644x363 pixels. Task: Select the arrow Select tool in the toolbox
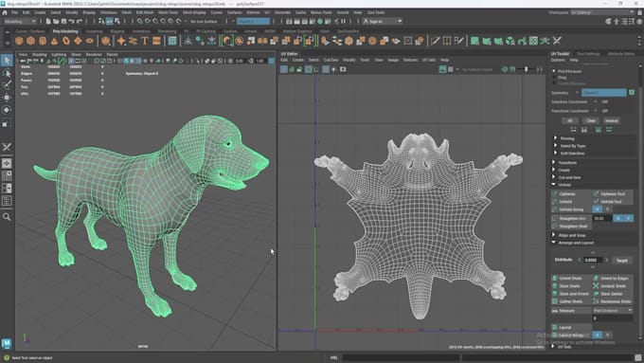pos(7,61)
